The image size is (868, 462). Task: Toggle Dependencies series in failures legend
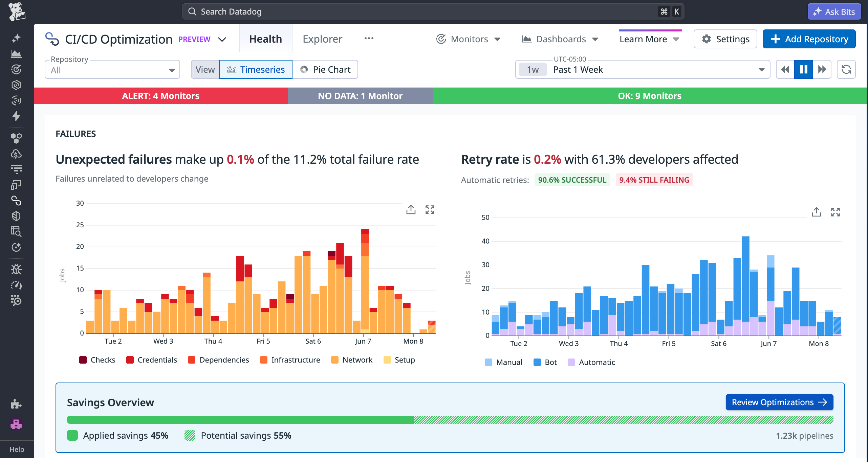pos(219,360)
